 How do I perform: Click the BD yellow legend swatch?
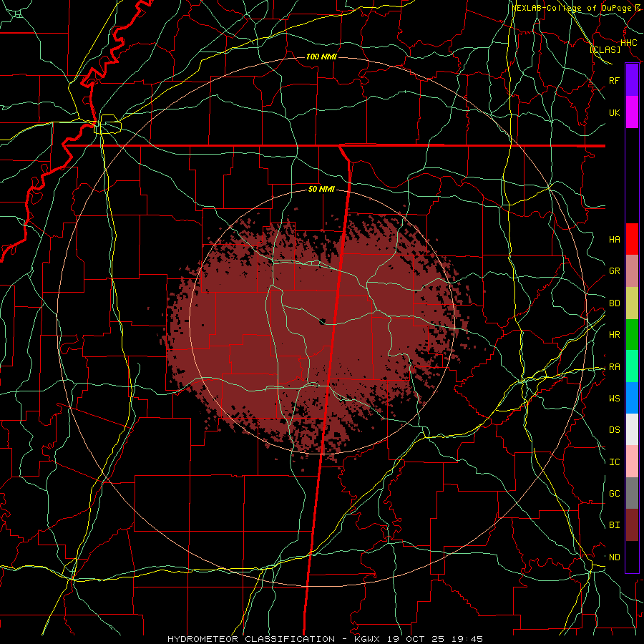(x=632, y=303)
